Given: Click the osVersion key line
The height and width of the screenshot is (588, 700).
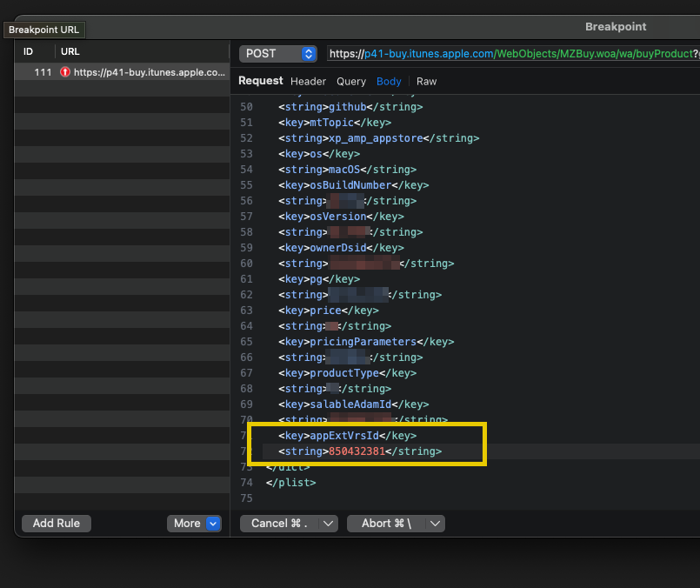Looking at the screenshot, I should [341, 216].
